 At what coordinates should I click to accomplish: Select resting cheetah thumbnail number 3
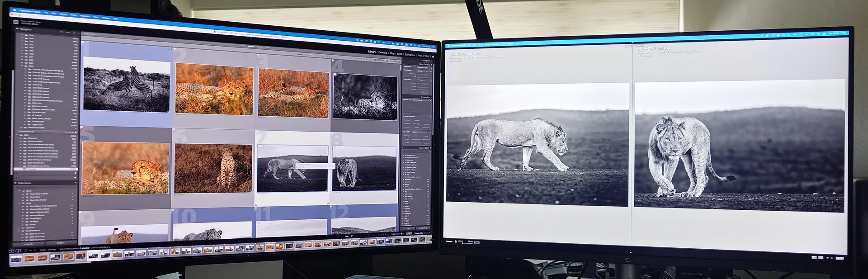pyautogui.click(x=293, y=93)
